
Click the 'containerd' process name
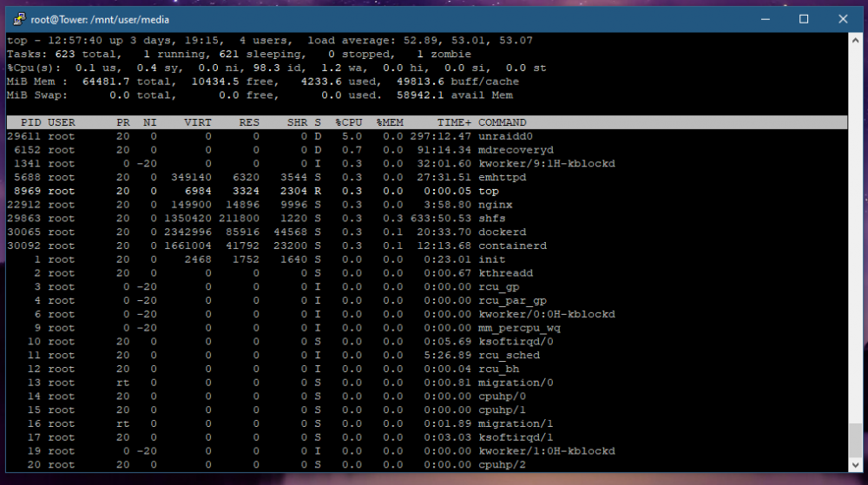(x=513, y=246)
